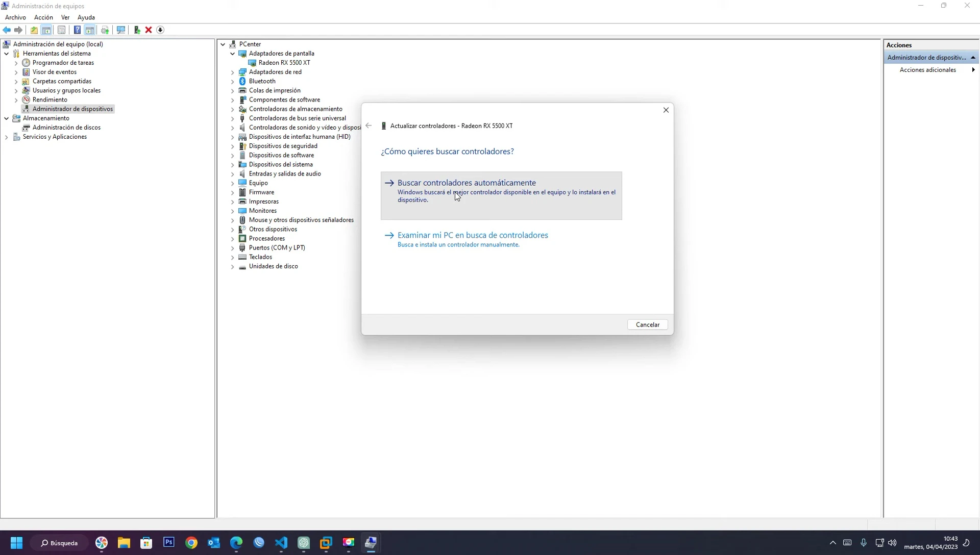This screenshot has height=555, width=980.
Task: Select Radeon RX 5500 XT device
Action: 284,63
